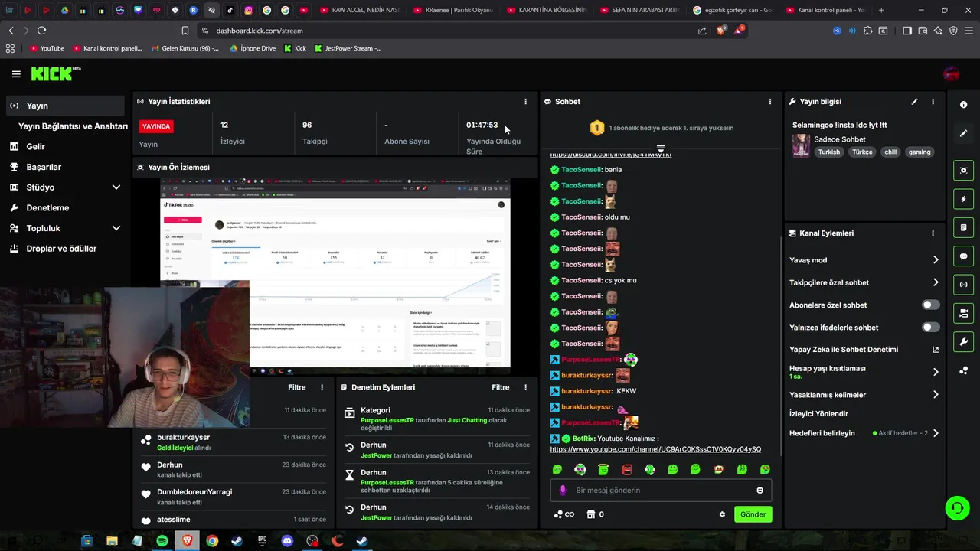Click Sadece Sohbet category thumbnail
Image resolution: width=980 pixels, height=551 pixels.
coord(801,145)
